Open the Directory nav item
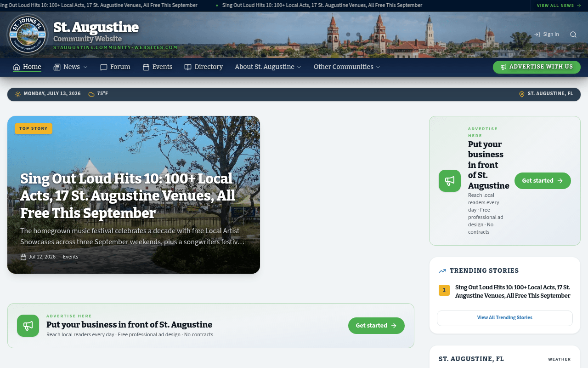Image resolution: width=588 pixels, height=368 pixels. 204,67
